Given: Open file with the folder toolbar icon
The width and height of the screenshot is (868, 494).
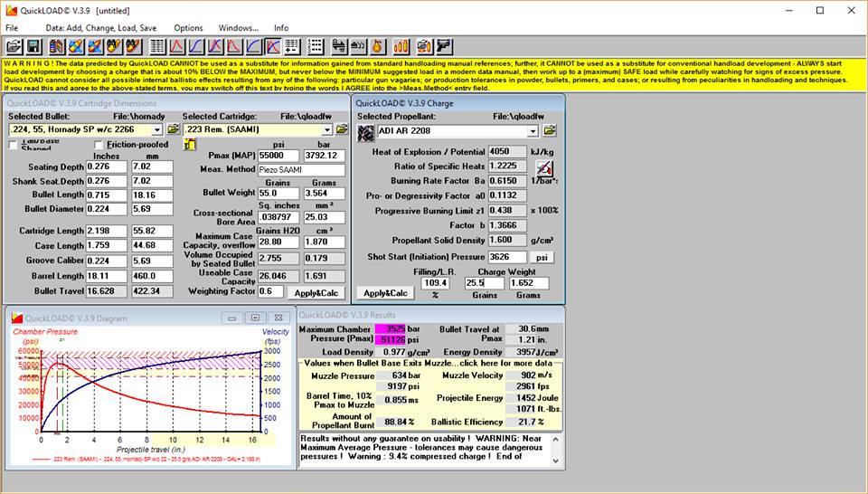Looking at the screenshot, I should click(x=14, y=46).
